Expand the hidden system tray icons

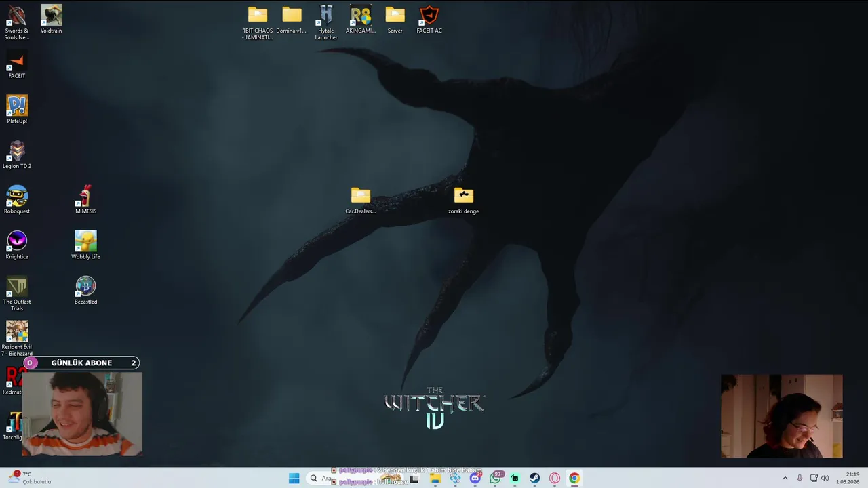point(785,479)
